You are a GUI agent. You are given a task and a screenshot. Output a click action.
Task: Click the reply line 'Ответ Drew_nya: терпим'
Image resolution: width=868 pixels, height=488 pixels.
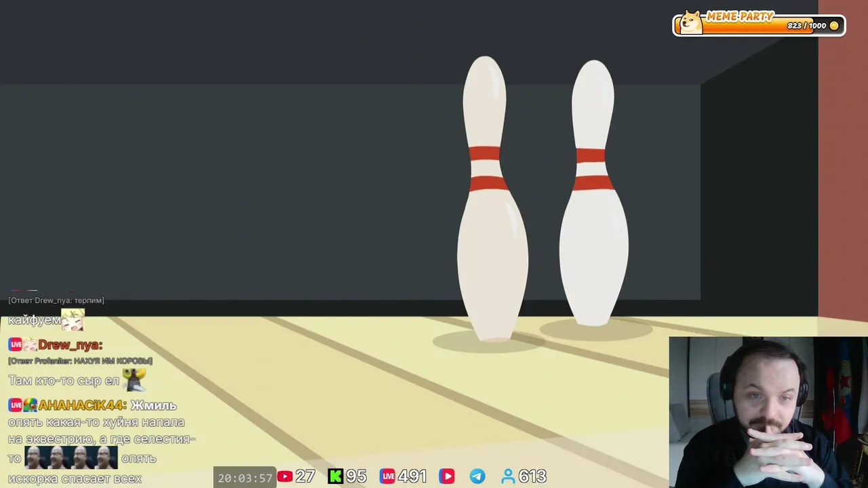[56, 300]
